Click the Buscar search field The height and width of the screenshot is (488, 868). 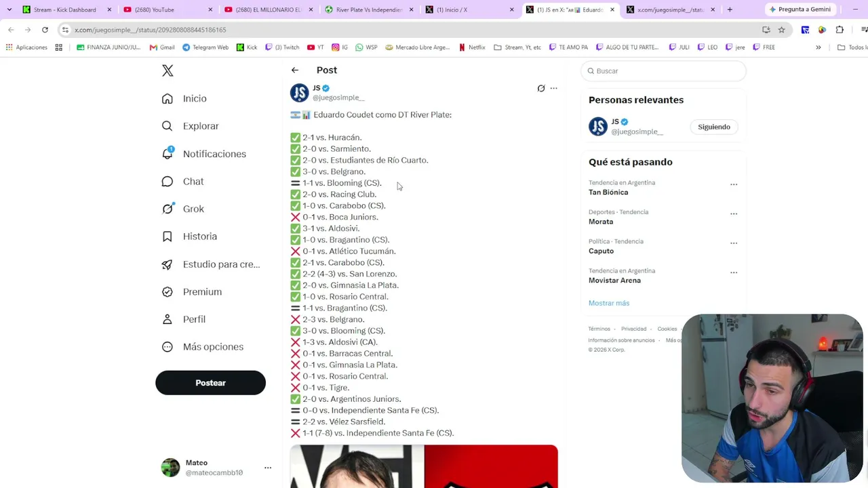663,70
